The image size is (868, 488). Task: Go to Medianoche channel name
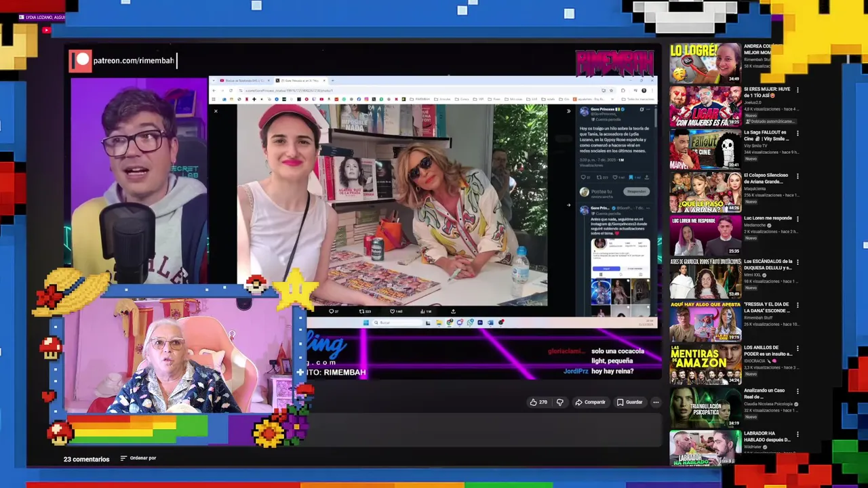pos(755,225)
